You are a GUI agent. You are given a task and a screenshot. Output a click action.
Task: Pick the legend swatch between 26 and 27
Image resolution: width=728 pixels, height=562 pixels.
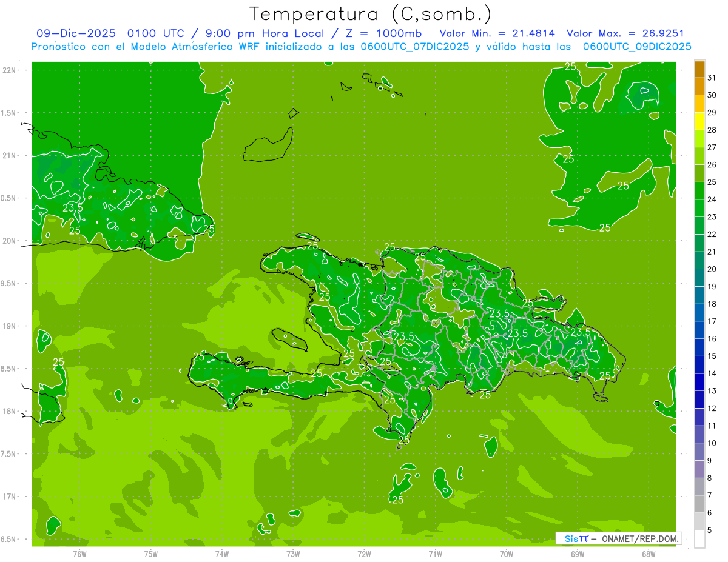click(699, 156)
